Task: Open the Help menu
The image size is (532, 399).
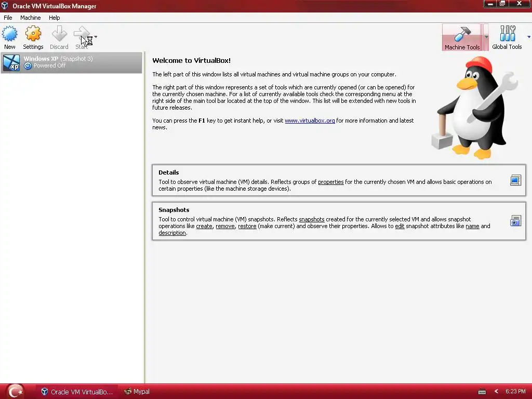Action: tap(54, 18)
